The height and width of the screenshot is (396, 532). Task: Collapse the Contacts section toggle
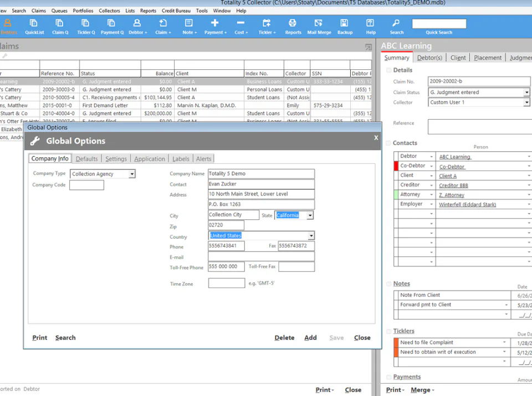tap(388, 143)
